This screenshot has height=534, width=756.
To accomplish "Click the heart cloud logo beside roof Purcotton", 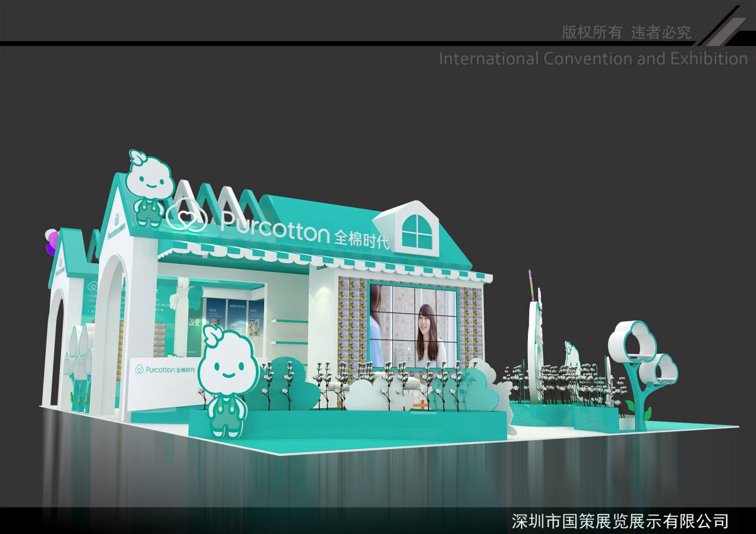I will coord(187,217).
